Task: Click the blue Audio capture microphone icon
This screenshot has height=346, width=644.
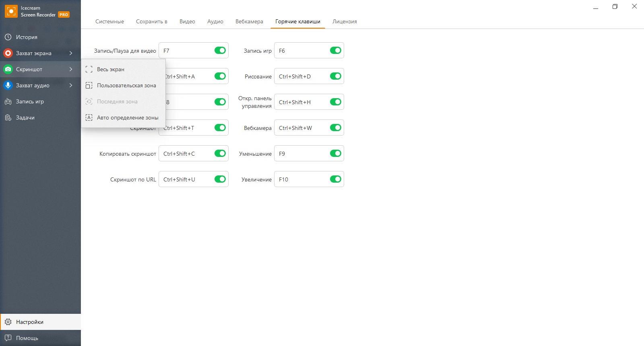Action: point(8,85)
